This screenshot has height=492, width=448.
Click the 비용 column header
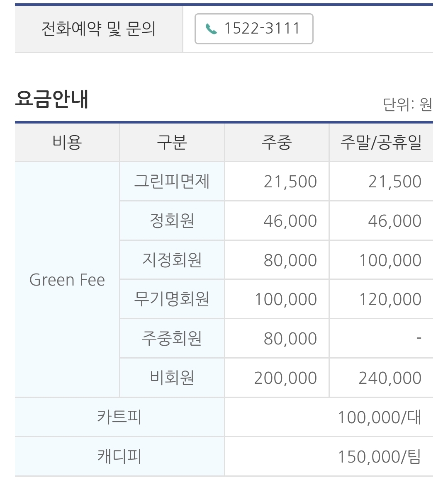(67, 142)
